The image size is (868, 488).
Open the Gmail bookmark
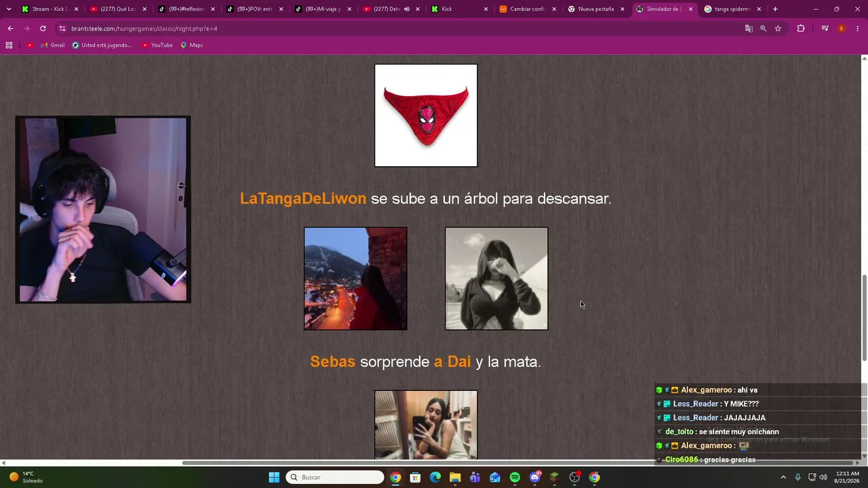coord(53,45)
